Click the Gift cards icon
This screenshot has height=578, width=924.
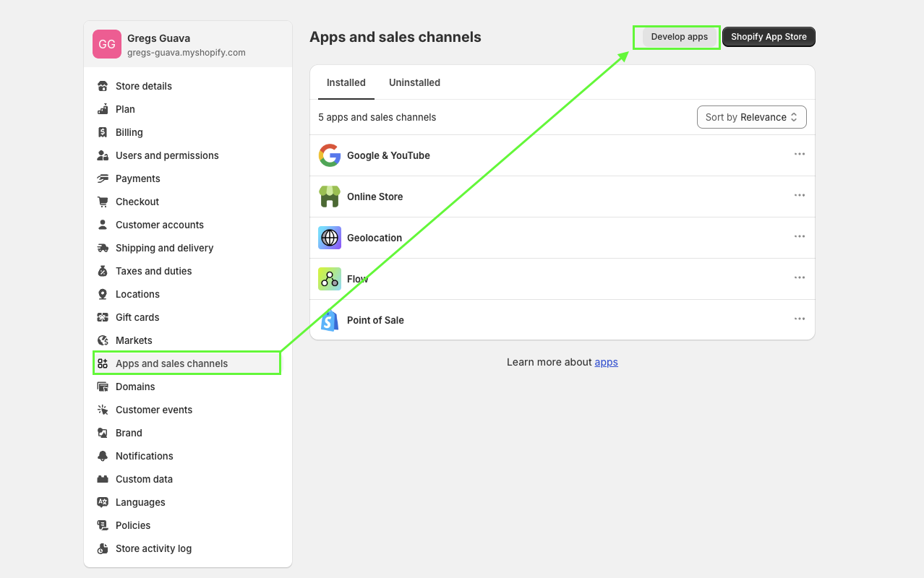tap(103, 317)
